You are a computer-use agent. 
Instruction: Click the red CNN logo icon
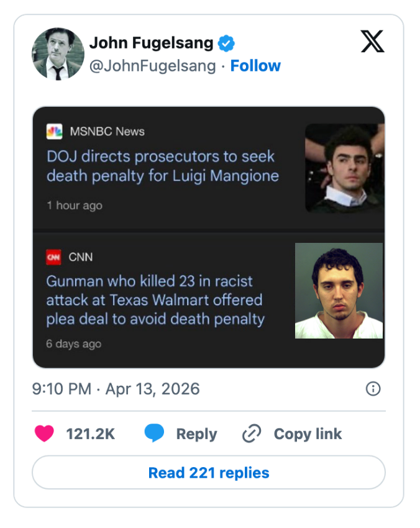point(54,257)
